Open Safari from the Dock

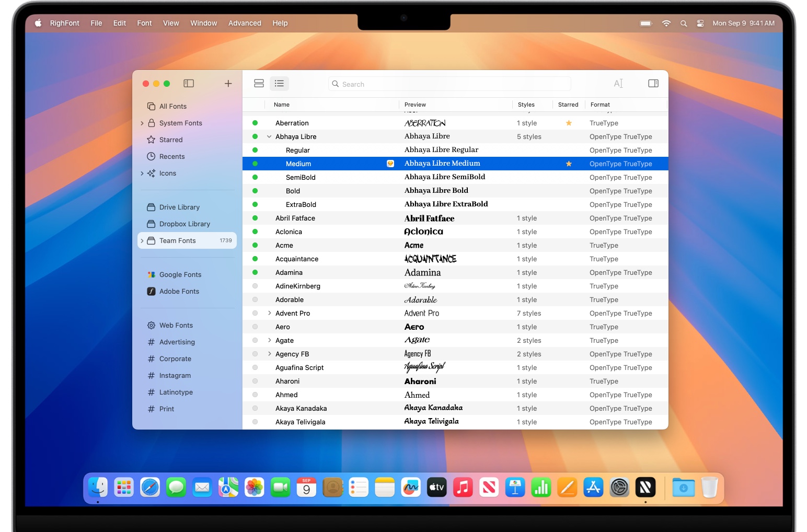pyautogui.click(x=150, y=488)
